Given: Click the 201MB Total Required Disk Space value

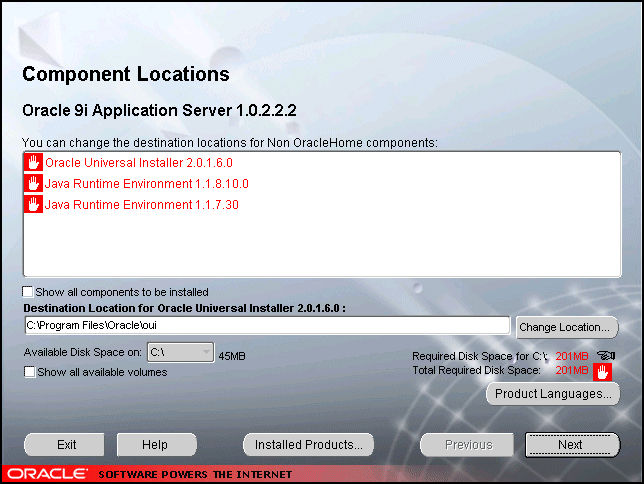Looking at the screenshot, I should coord(572,370).
